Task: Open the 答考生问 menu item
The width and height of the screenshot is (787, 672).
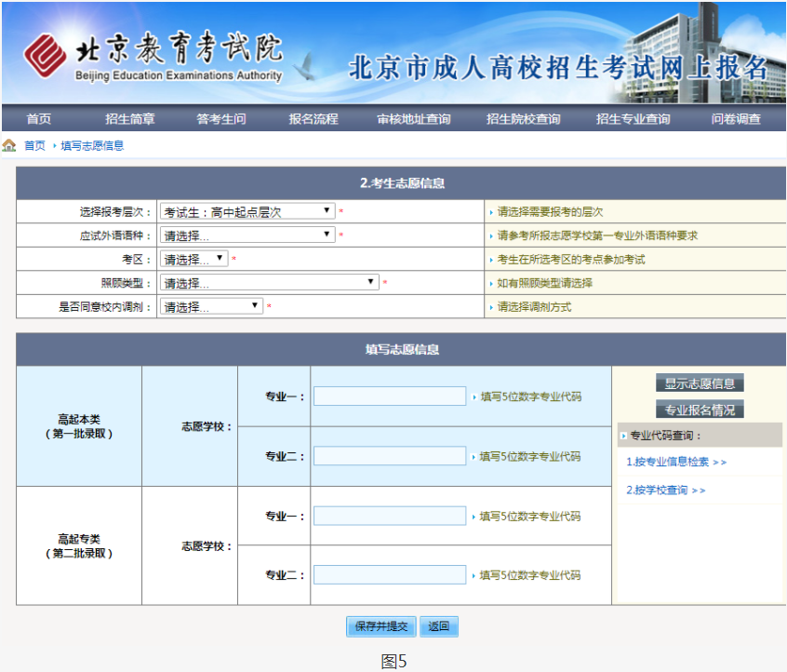Action: (220, 119)
